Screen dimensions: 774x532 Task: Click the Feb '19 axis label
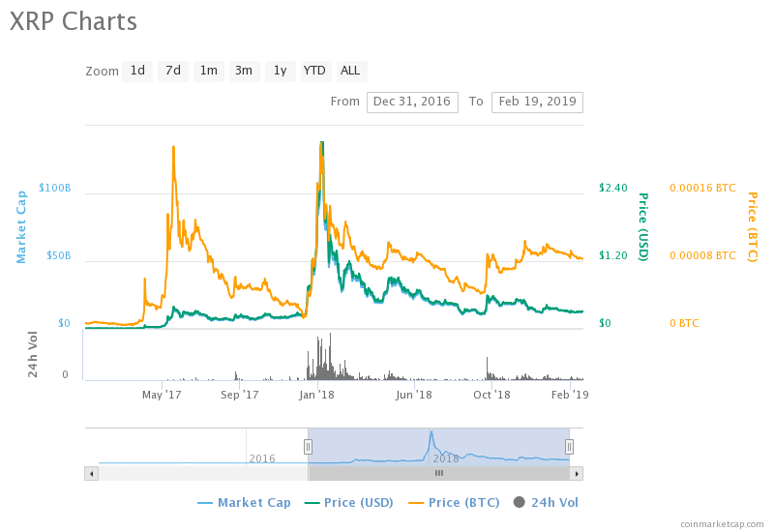(x=570, y=395)
